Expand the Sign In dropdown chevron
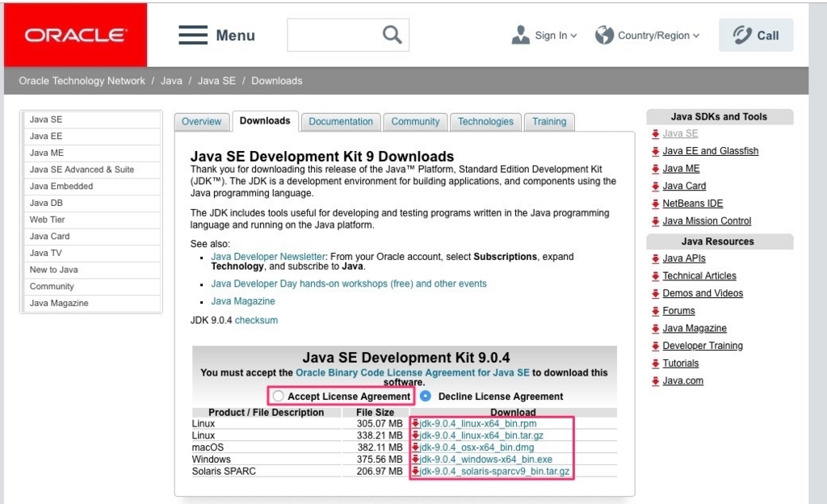This screenshot has width=827, height=504. pos(574,36)
